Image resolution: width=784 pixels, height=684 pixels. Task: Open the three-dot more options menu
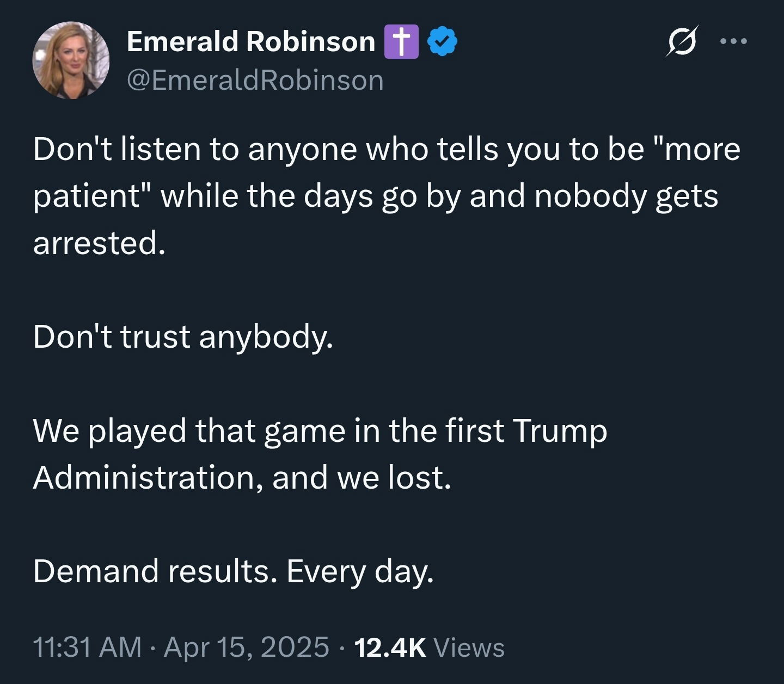(733, 41)
